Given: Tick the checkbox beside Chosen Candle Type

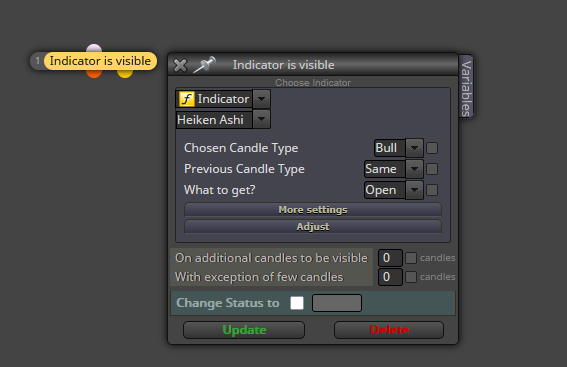Looking at the screenshot, I should click(432, 148).
